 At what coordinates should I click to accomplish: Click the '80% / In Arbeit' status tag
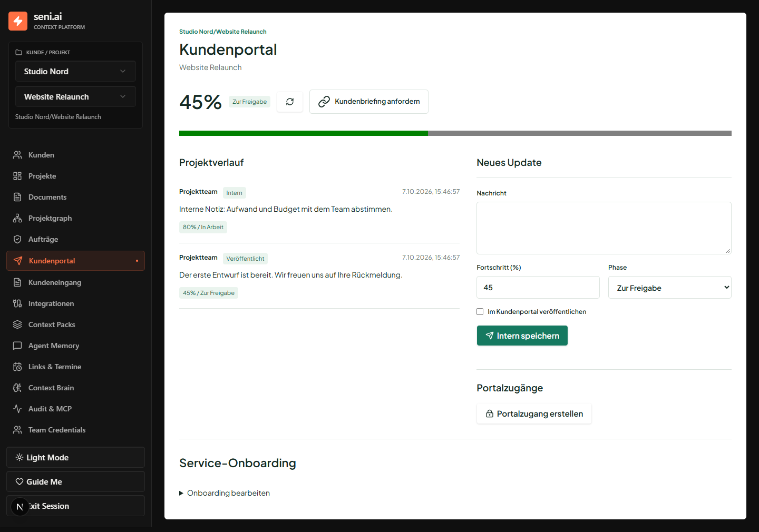(203, 227)
